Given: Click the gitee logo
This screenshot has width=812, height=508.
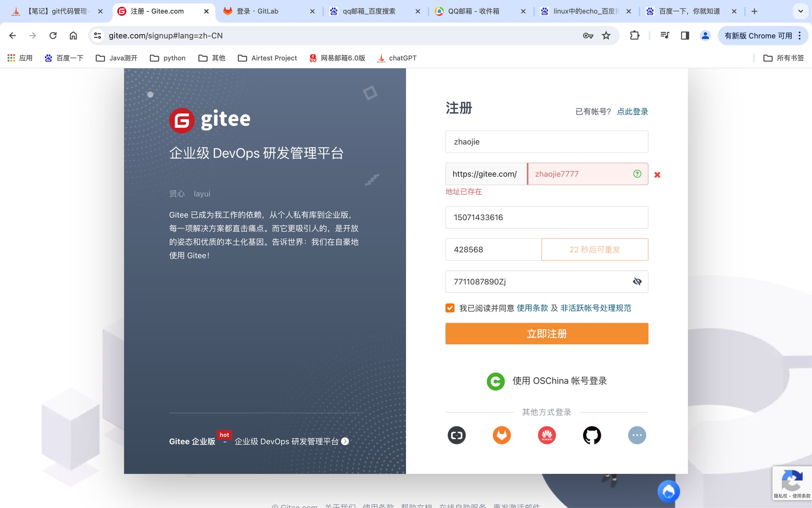Looking at the screenshot, I should pos(210,120).
